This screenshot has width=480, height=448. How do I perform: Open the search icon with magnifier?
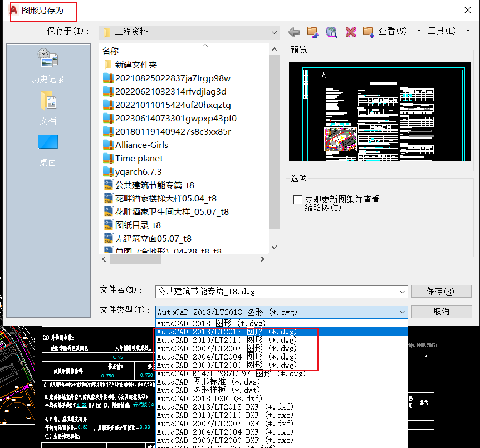[x=331, y=32]
